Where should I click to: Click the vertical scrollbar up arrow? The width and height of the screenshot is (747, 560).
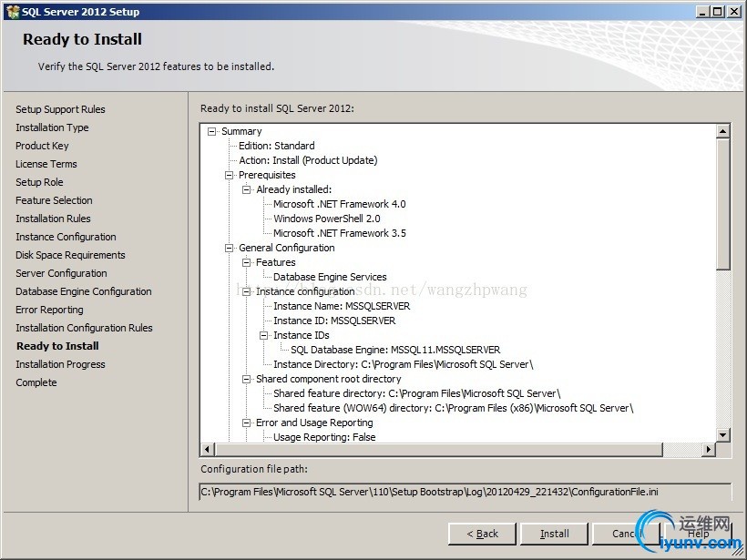(722, 131)
